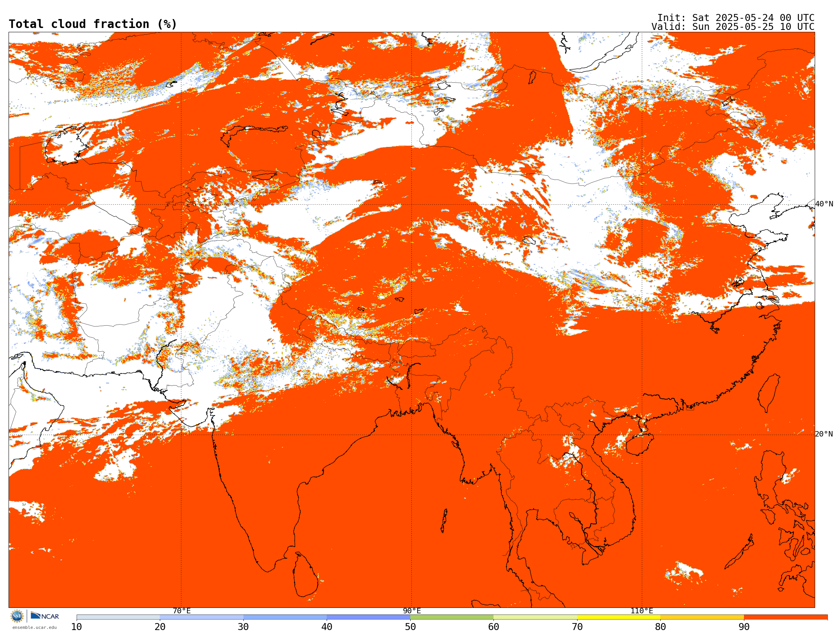Click the 90°E longitude label
This screenshot has height=632, width=840.
(412, 611)
